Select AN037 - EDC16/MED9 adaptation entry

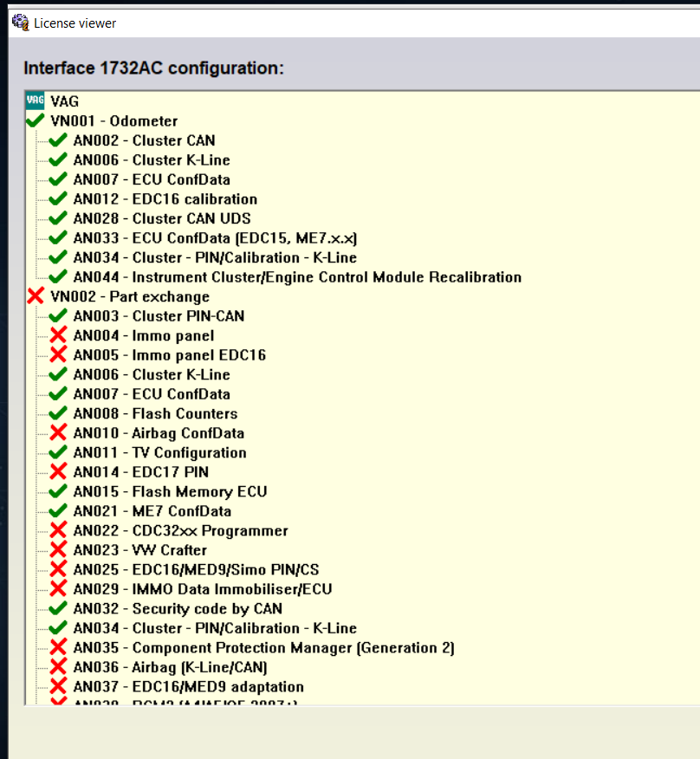tap(188, 687)
